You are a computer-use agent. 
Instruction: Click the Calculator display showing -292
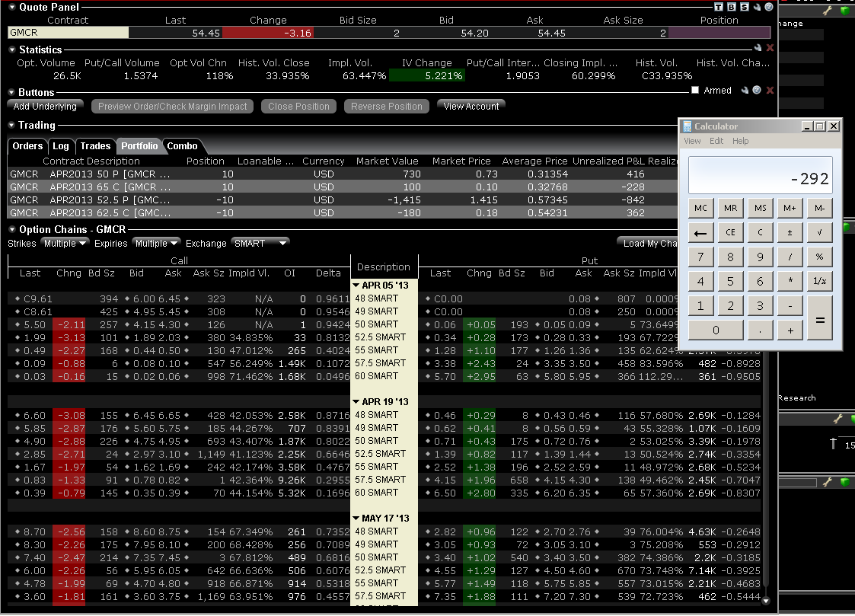click(x=760, y=175)
